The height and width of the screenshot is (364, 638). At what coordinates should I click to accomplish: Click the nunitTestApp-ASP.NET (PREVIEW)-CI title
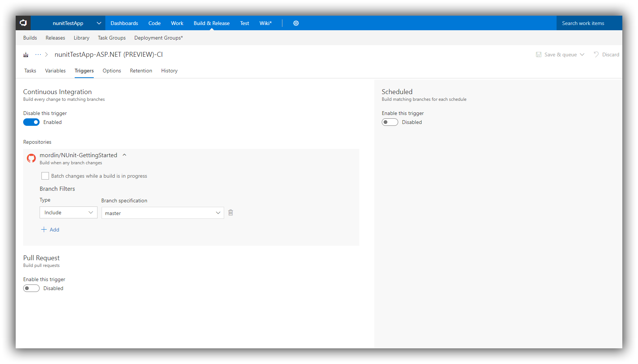pyautogui.click(x=109, y=55)
